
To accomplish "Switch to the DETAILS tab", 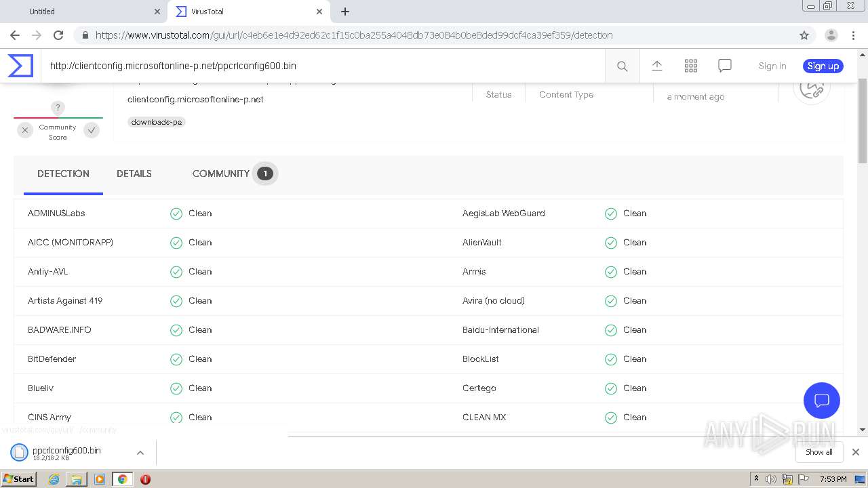I will pos(134,174).
